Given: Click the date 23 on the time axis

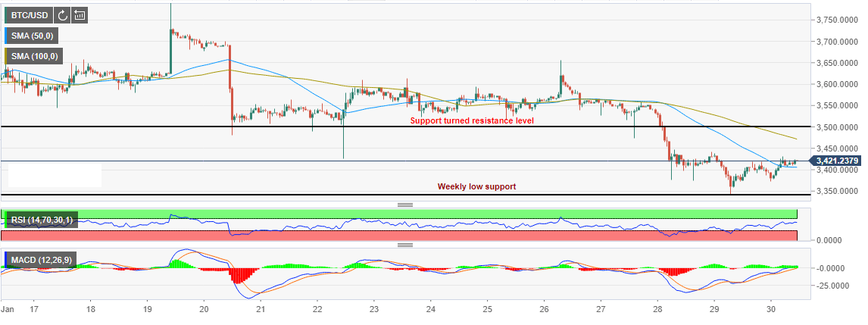Looking at the screenshot, I should [x=374, y=310].
